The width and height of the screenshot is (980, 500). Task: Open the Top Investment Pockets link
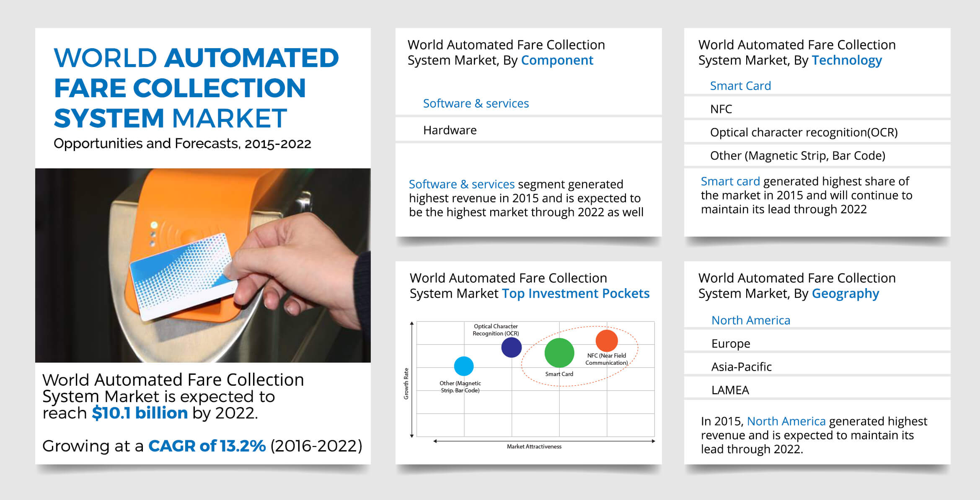[576, 294]
